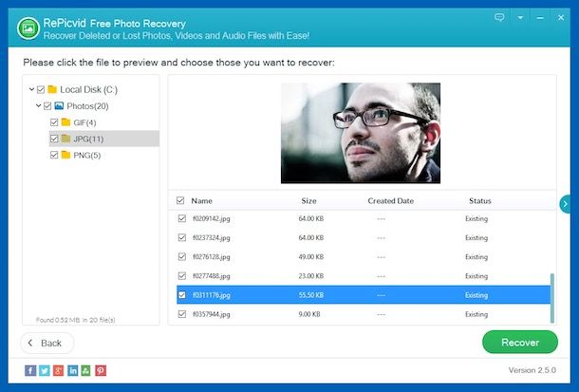This screenshot has height=392, width=579.
Task: Toggle the select-all checkbox in table header
Action: pos(180,200)
